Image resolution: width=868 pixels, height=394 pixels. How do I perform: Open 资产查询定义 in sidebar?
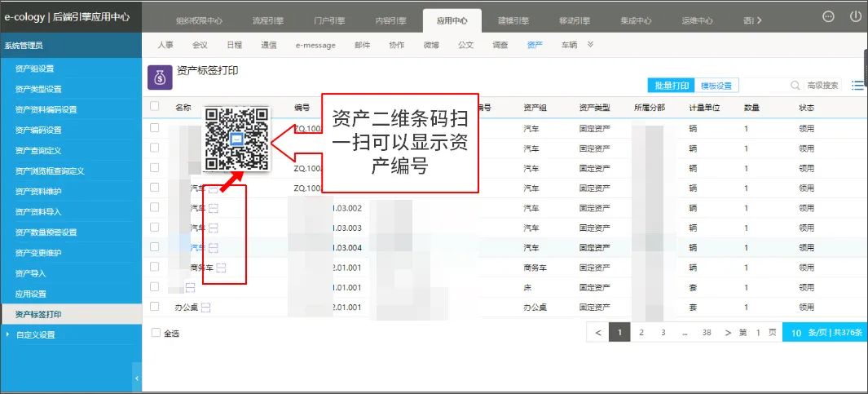point(38,151)
